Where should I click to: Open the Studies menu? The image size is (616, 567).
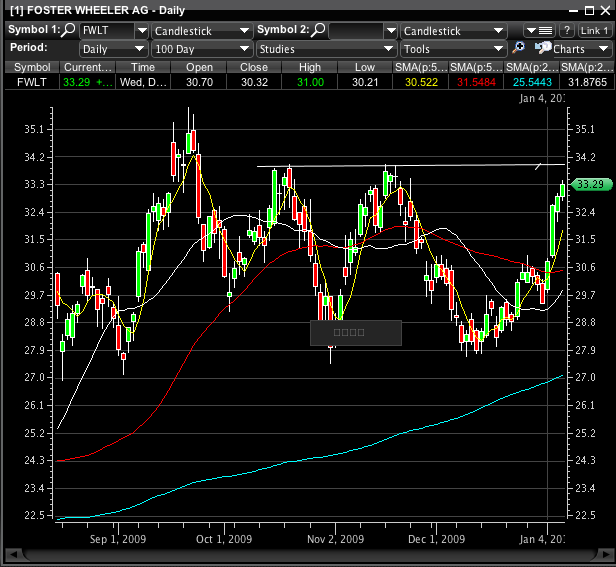[326, 48]
